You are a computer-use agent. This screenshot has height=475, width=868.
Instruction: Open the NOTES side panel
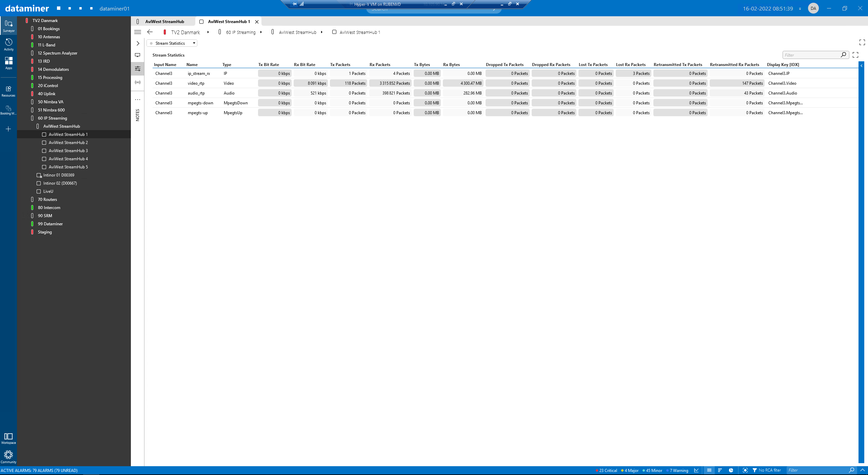click(138, 115)
